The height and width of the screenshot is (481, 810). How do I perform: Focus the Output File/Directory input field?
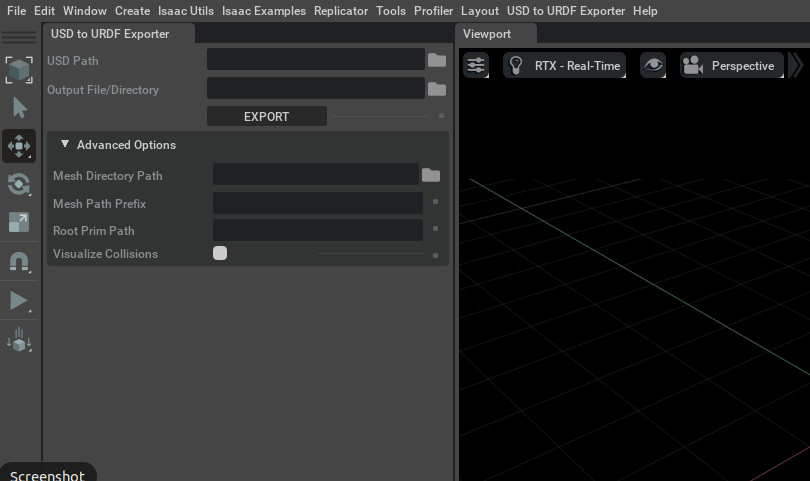pyautogui.click(x=316, y=88)
